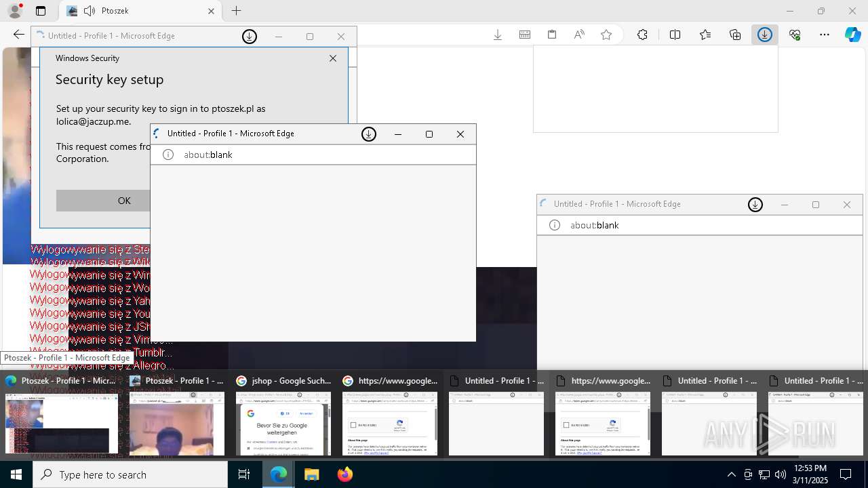Open the Extensions puzzle icon

coord(642,35)
